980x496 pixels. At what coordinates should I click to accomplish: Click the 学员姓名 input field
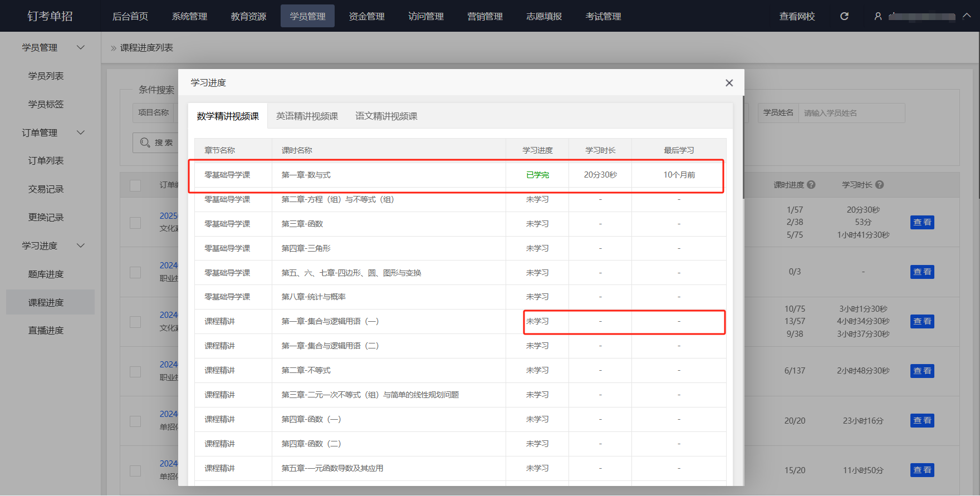[851, 113]
